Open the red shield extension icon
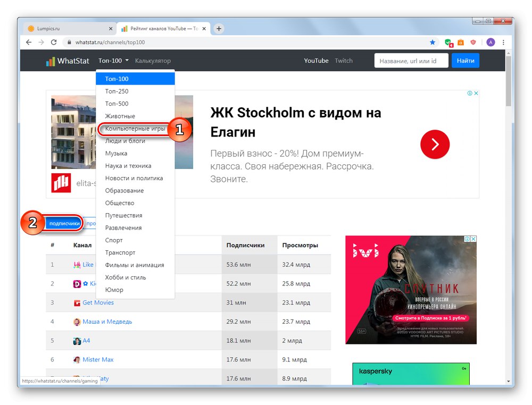The width and height of the screenshot is (532, 405). pyautogui.click(x=473, y=43)
